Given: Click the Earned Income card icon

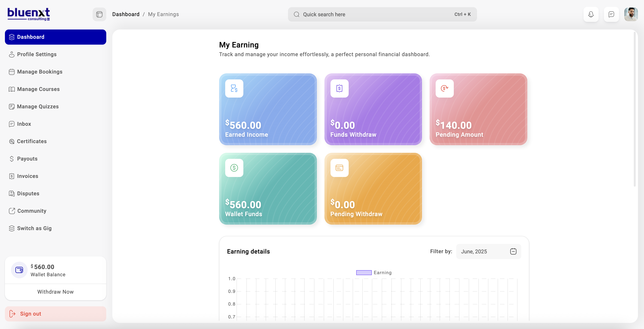Looking at the screenshot, I should click(234, 88).
